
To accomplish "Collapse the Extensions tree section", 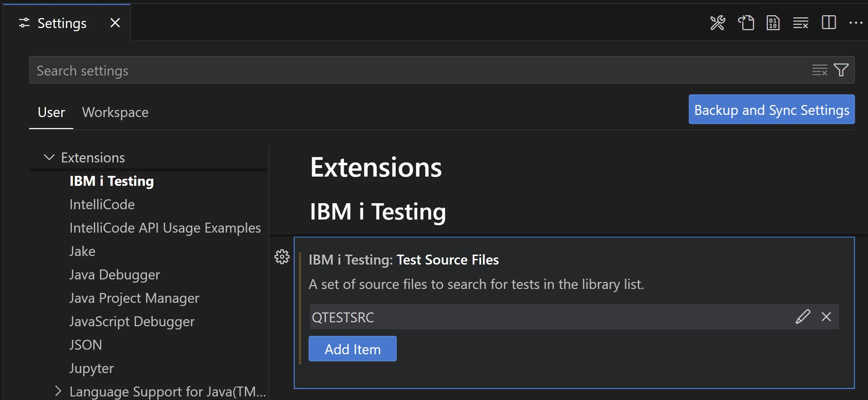I will [x=49, y=157].
